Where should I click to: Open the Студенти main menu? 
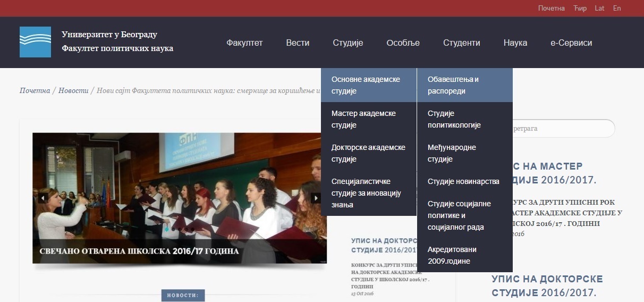click(462, 43)
